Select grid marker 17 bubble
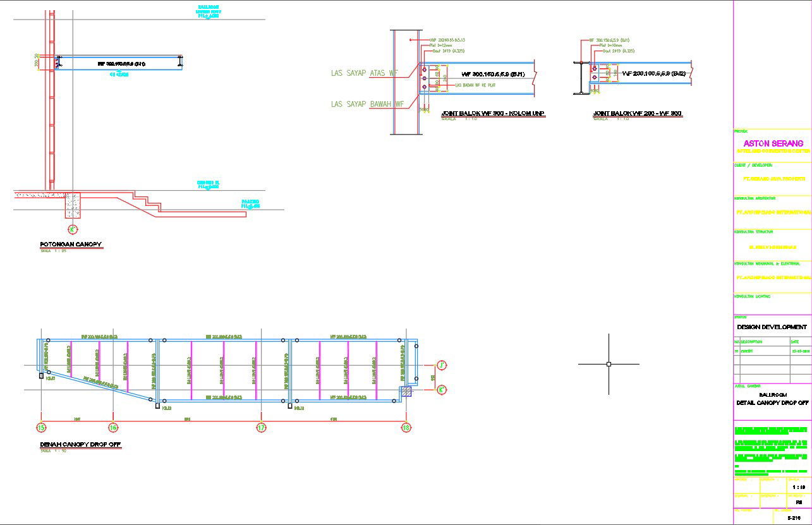 [x=261, y=428]
